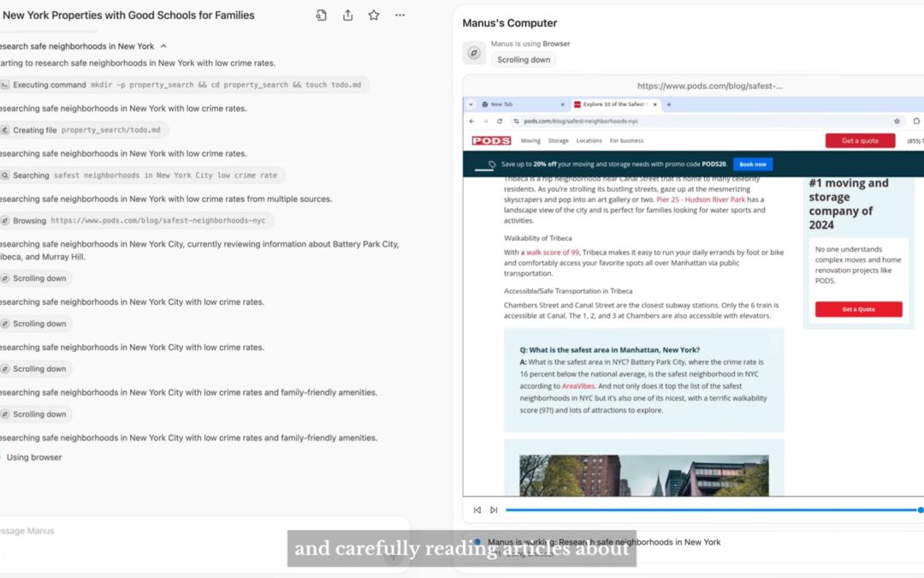This screenshot has width=924, height=578.
Task: Click the Manus's Computer heading
Action: click(x=510, y=23)
